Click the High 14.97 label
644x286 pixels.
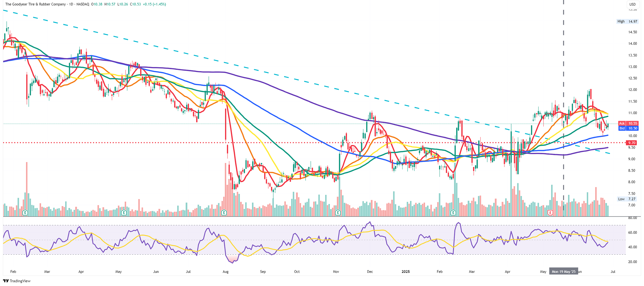[627, 21]
